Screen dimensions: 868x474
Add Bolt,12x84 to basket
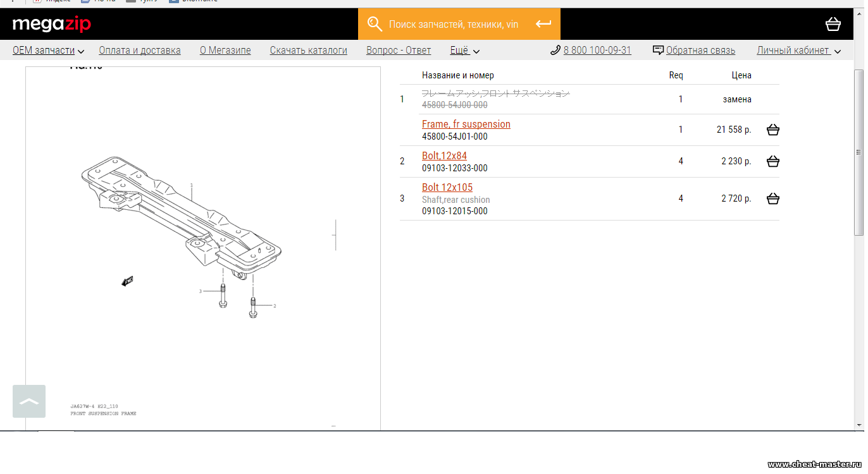772,161
